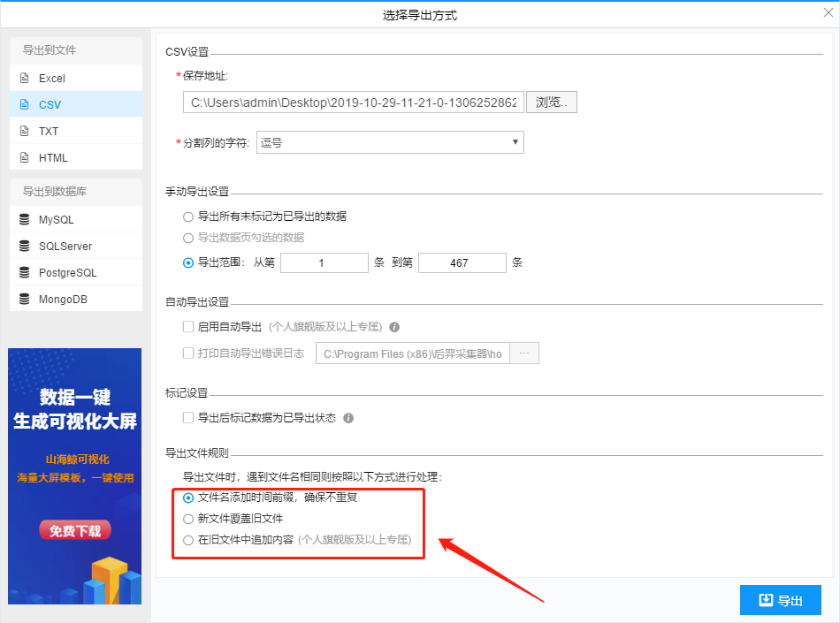Click the PostgreSQL database icon
The image size is (840, 623).
24,272
